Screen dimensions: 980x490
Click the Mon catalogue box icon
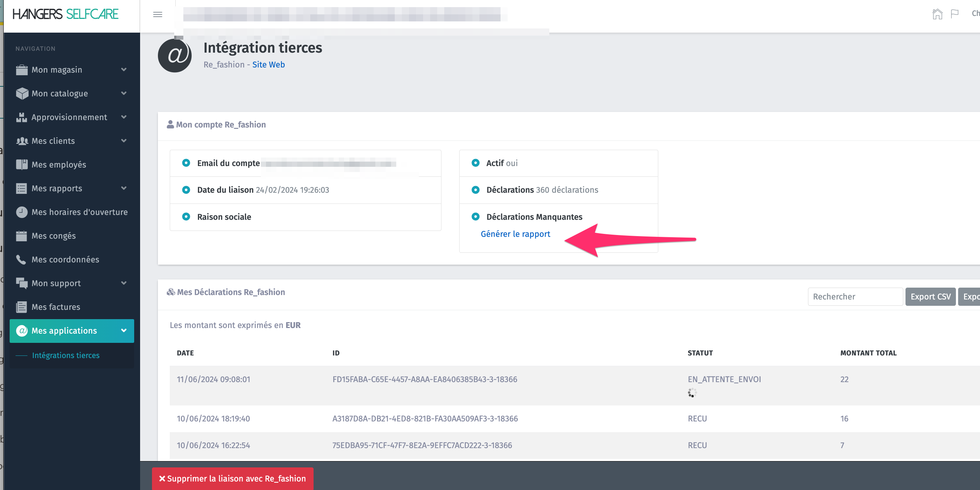click(22, 93)
